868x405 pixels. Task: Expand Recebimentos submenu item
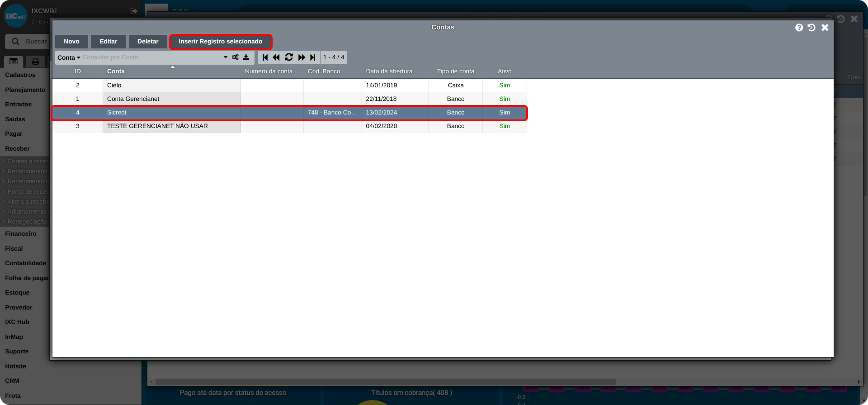coord(25,172)
